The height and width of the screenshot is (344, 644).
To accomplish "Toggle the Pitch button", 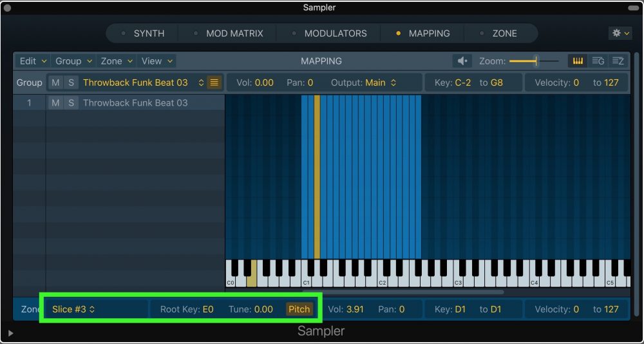I will 299,309.
